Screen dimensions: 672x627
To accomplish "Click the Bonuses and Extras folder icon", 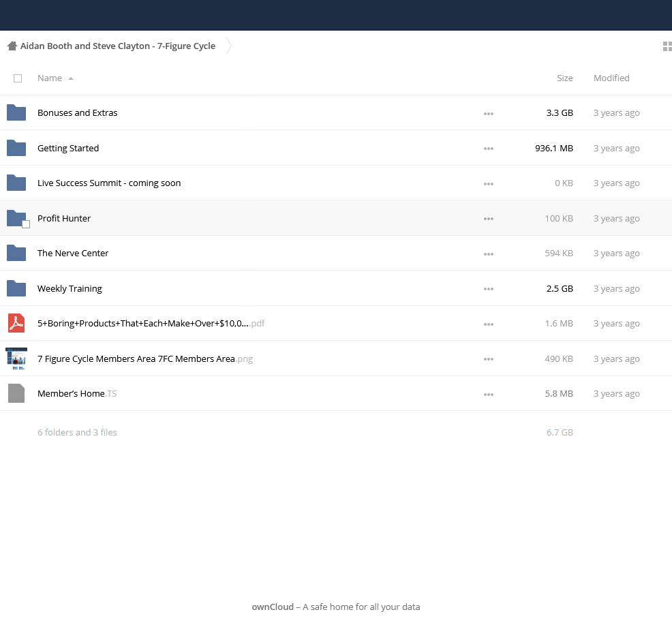I will click(16, 112).
